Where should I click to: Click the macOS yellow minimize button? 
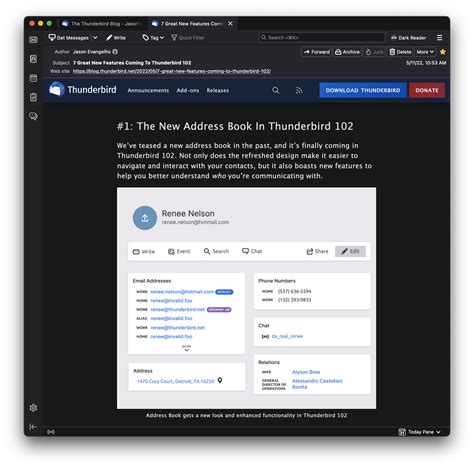41,23
